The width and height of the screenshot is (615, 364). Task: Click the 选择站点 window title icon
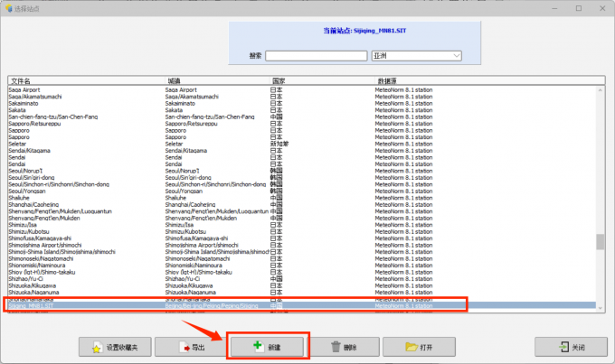[x=9, y=8]
